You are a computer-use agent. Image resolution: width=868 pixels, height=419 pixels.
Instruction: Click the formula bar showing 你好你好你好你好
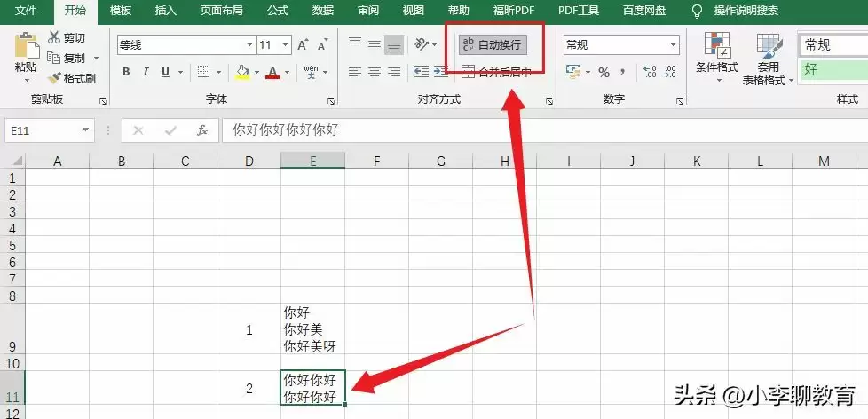pos(545,130)
